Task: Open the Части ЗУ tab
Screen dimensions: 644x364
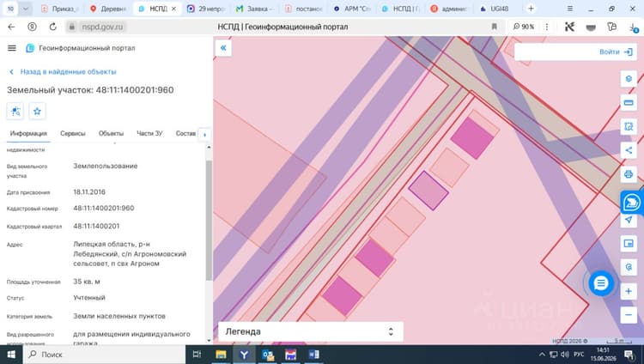Action: [x=149, y=134]
